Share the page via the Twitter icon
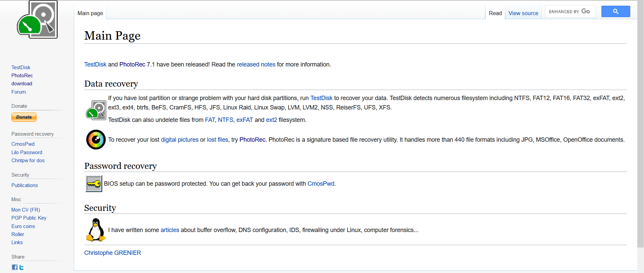This screenshot has height=273, width=644. 21,267
